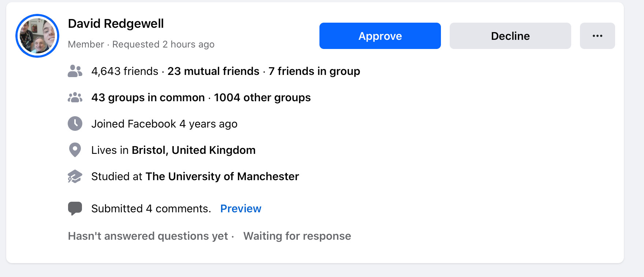The width and height of the screenshot is (644, 277).
Task: View 7 friends in group
Action: click(x=314, y=71)
